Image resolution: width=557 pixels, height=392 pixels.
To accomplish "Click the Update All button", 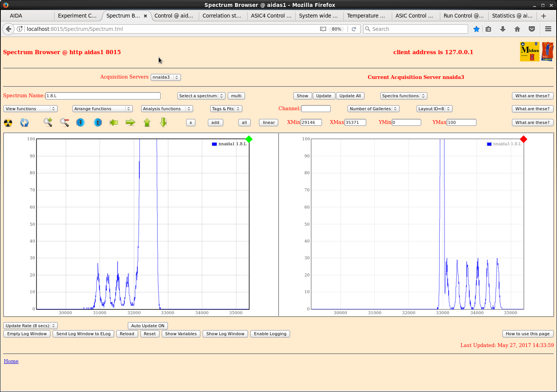I will click(350, 96).
